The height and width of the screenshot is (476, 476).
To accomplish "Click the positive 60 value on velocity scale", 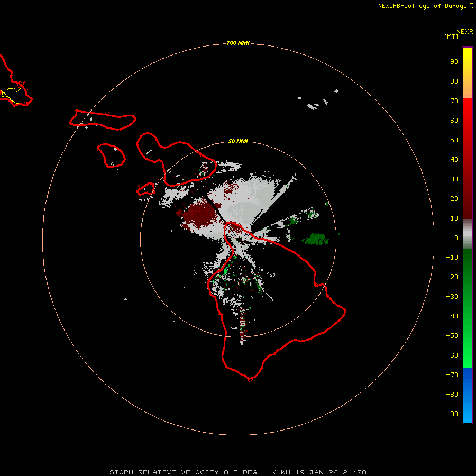I will 454,121.
